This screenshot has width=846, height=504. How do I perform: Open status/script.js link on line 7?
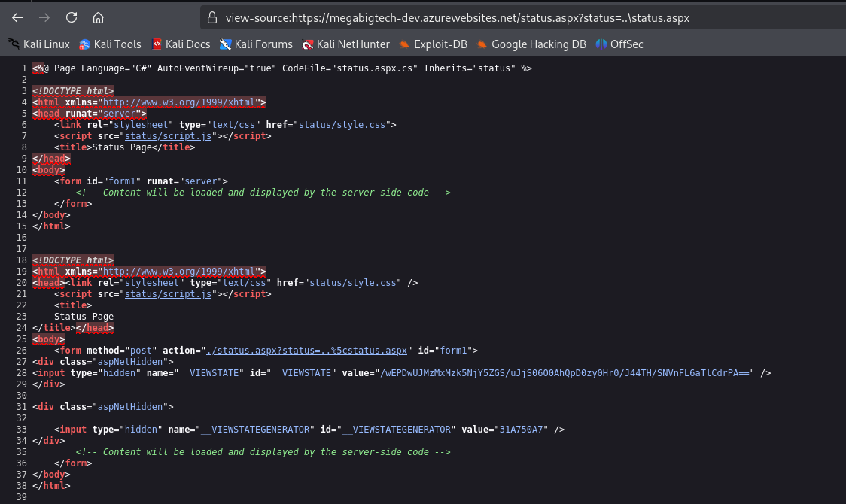click(x=169, y=136)
